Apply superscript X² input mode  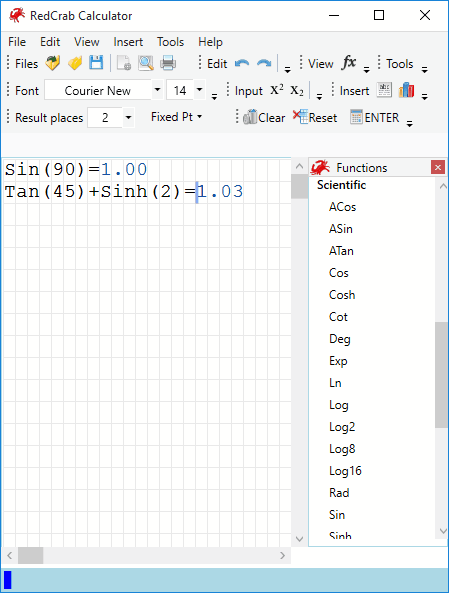[277, 90]
